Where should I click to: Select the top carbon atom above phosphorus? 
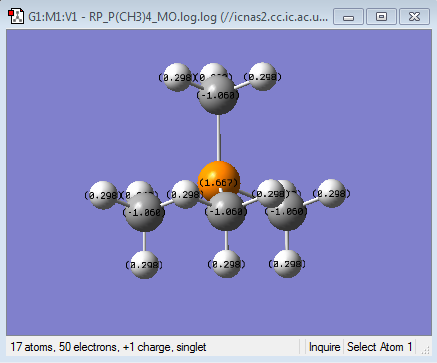point(218,95)
